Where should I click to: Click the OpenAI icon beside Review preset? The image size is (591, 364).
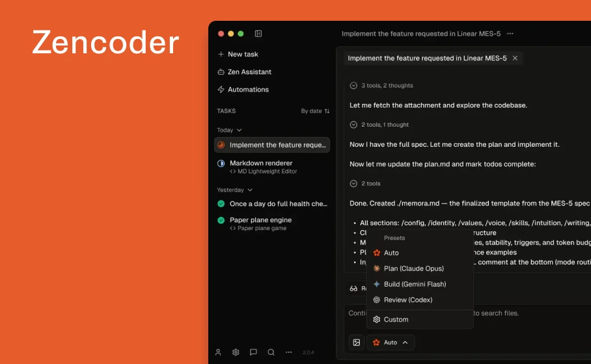tap(376, 300)
